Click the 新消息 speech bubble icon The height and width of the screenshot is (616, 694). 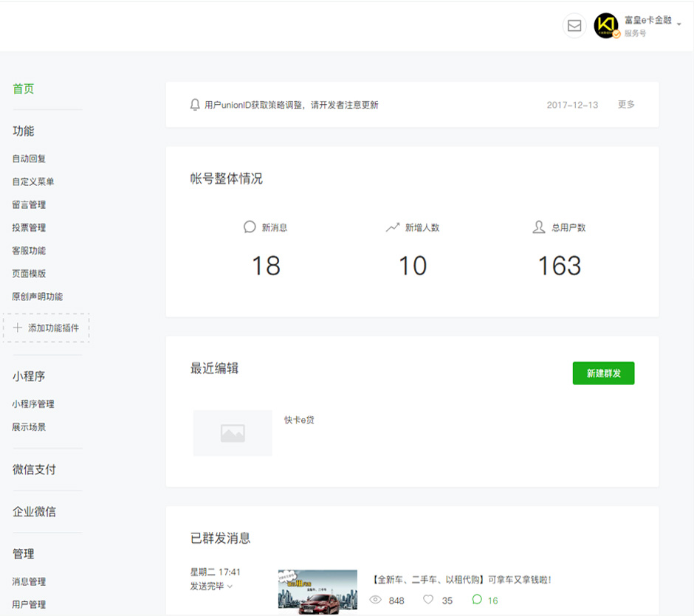point(250,227)
